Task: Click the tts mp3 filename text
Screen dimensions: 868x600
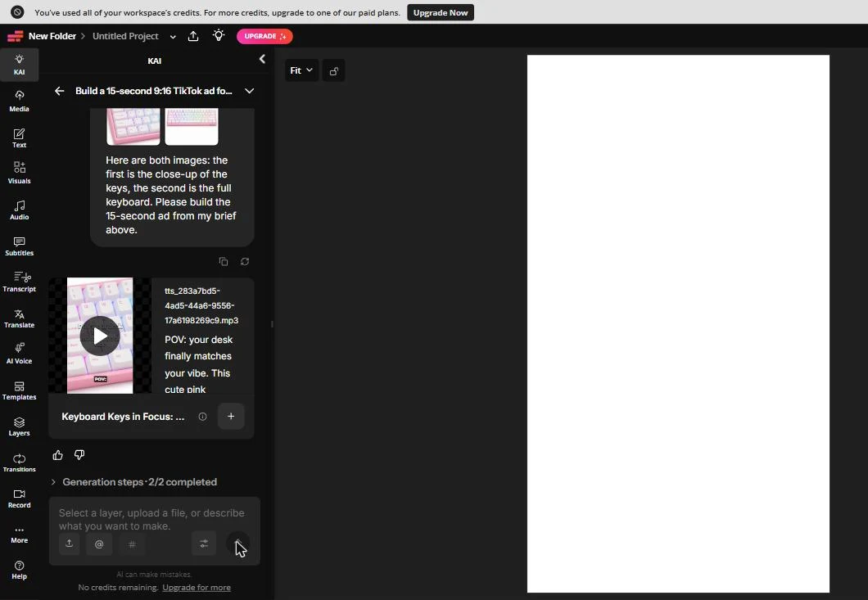Action: tap(201, 305)
